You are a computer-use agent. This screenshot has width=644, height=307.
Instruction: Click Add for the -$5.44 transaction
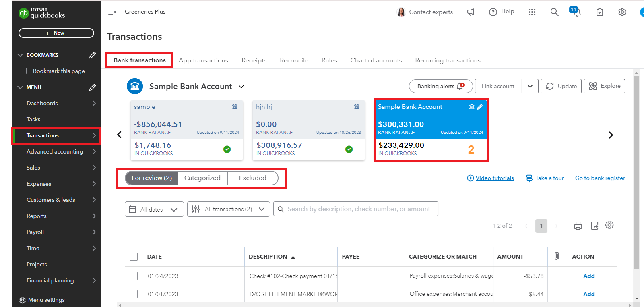click(589, 294)
